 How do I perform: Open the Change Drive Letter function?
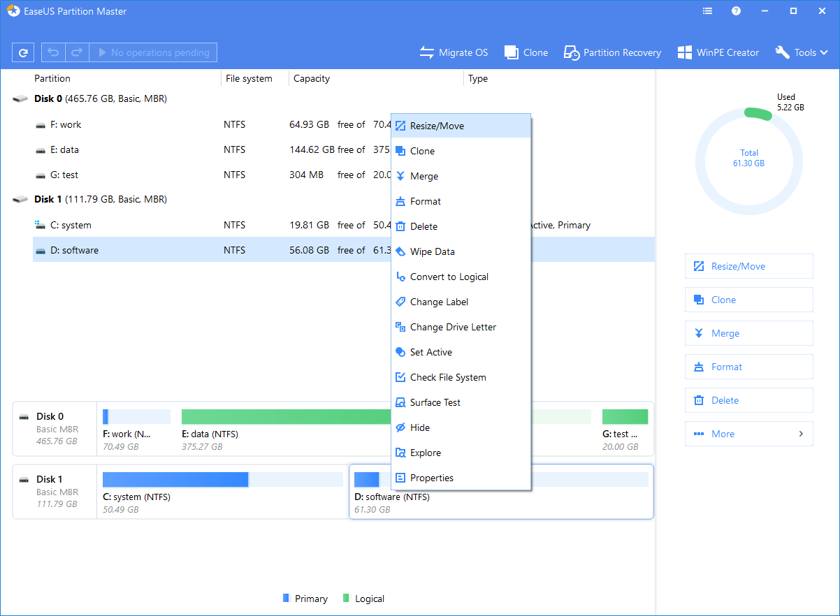[x=446, y=326]
